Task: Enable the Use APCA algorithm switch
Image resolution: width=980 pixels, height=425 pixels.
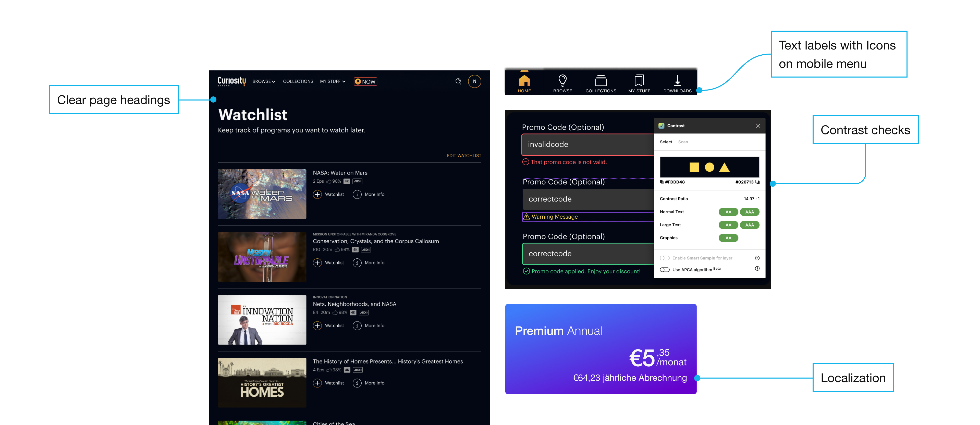Action: click(664, 270)
